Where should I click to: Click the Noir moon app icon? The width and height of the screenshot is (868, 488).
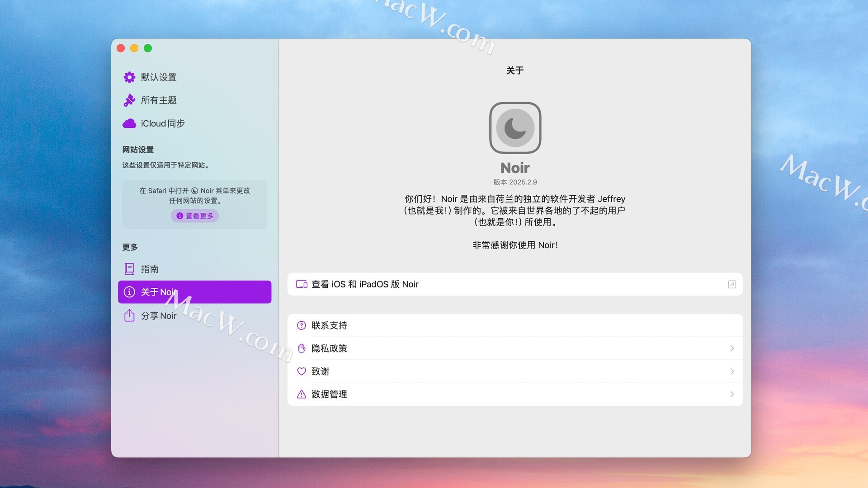click(x=515, y=128)
